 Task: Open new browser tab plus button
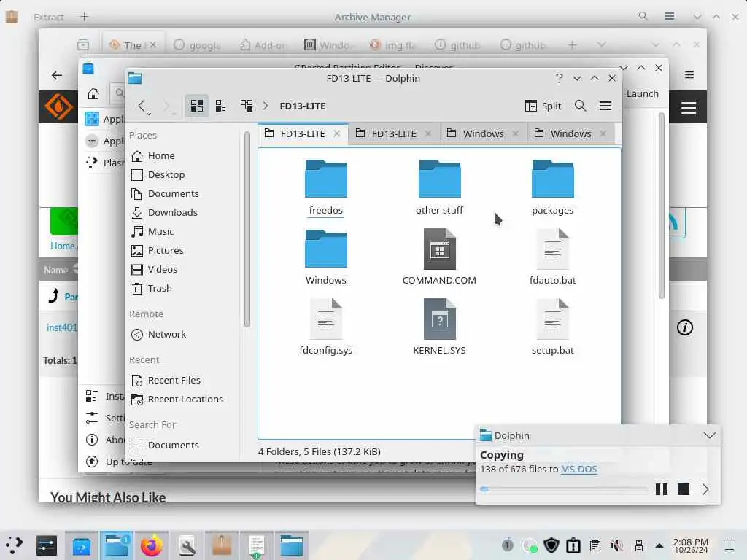pos(572,44)
